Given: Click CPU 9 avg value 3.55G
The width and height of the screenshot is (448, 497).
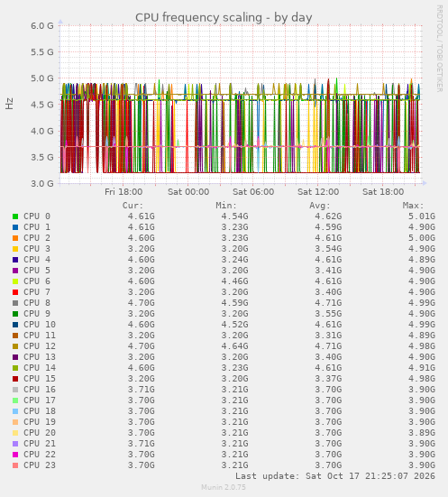Looking at the screenshot, I should coord(328,314).
